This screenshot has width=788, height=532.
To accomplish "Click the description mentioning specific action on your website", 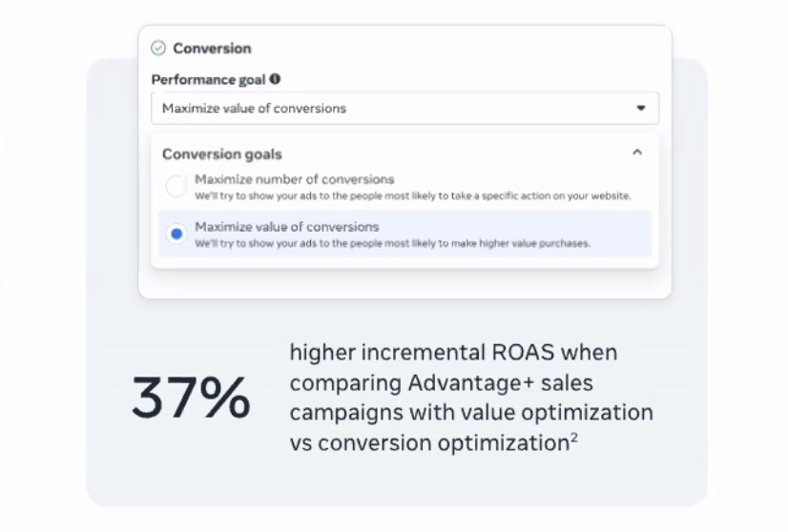I will coord(413,195).
